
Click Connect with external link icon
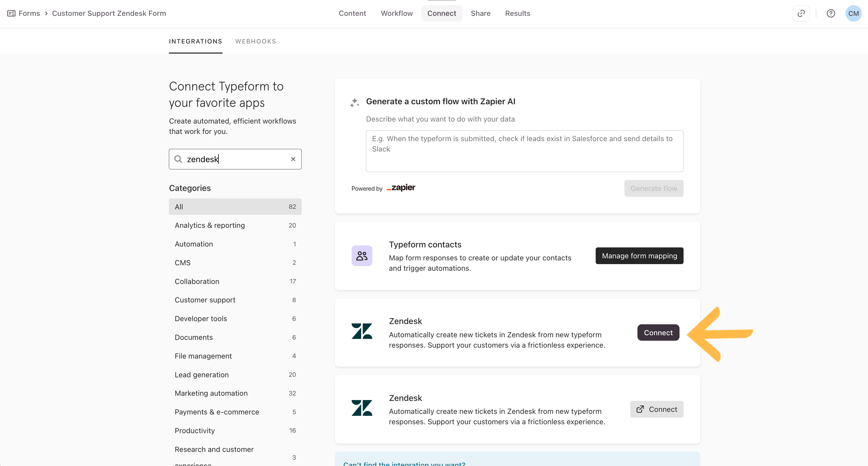656,409
